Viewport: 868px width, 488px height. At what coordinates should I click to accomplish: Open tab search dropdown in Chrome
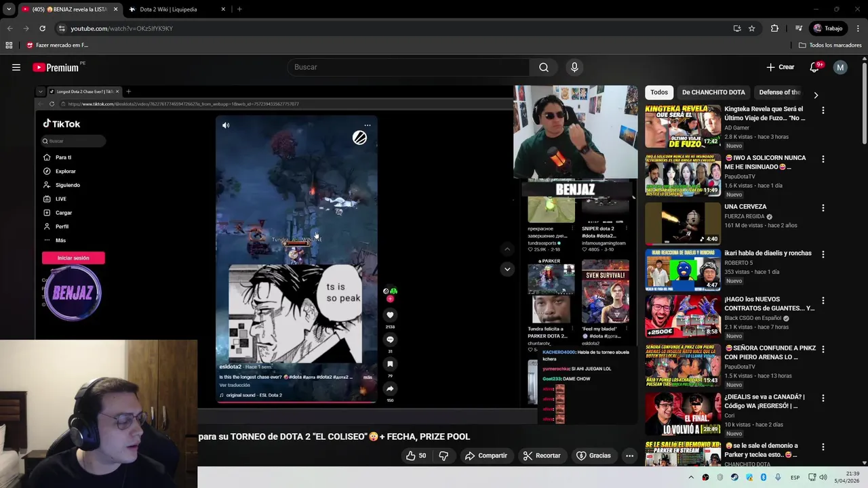pos(9,9)
